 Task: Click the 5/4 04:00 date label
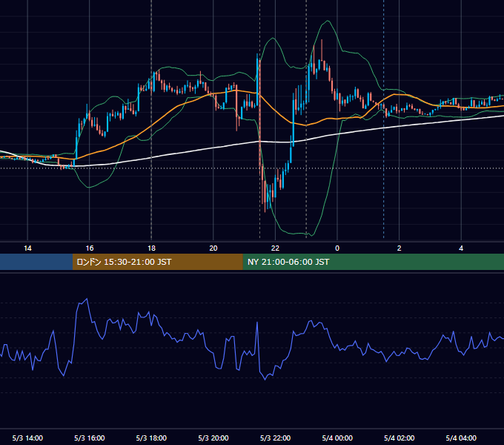coord(461,438)
